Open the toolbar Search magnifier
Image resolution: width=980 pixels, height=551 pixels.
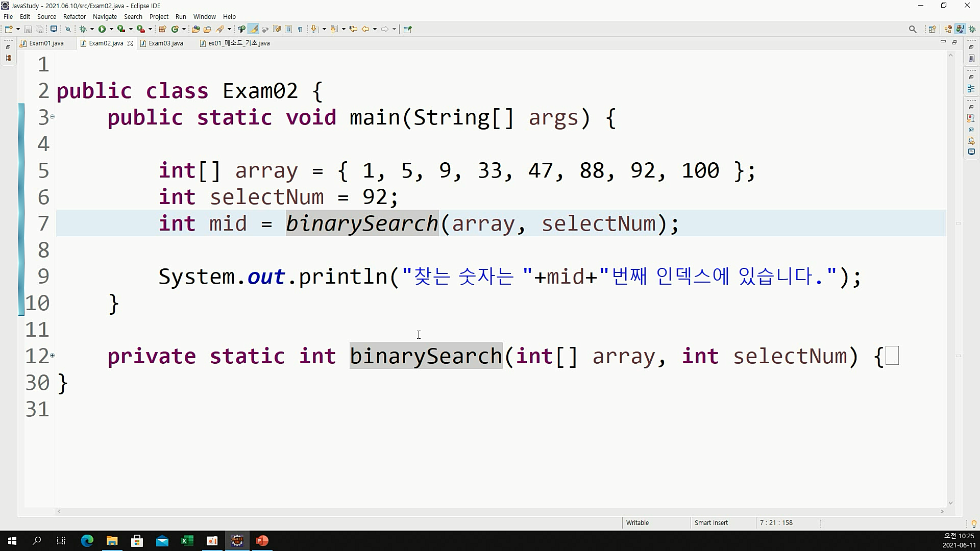[x=913, y=29]
